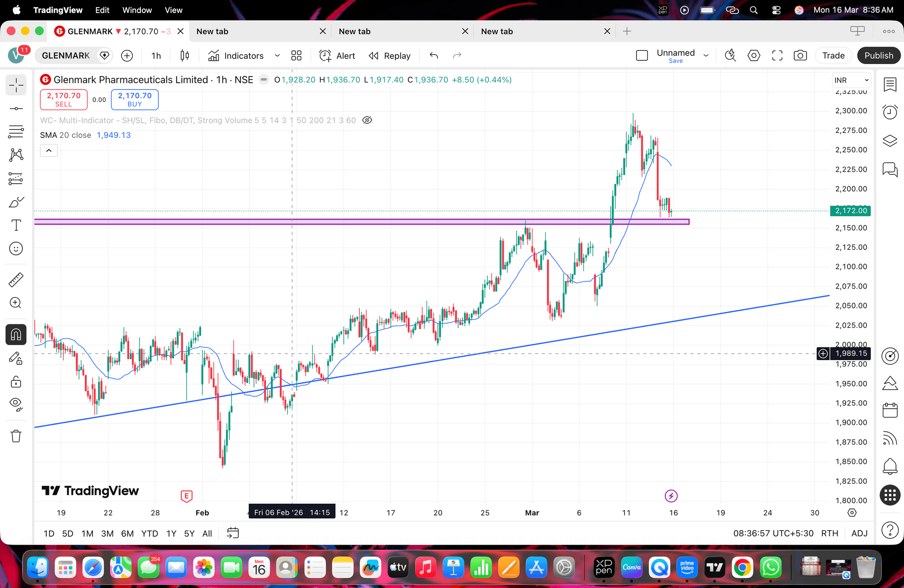904x588 pixels.
Task: Enter fullscreen chart mode
Action: coord(777,56)
